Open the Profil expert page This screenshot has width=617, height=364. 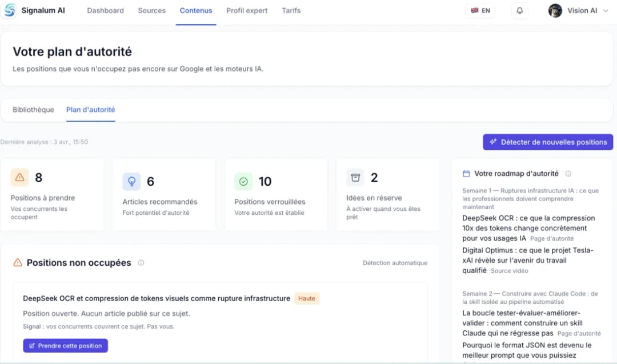click(247, 11)
